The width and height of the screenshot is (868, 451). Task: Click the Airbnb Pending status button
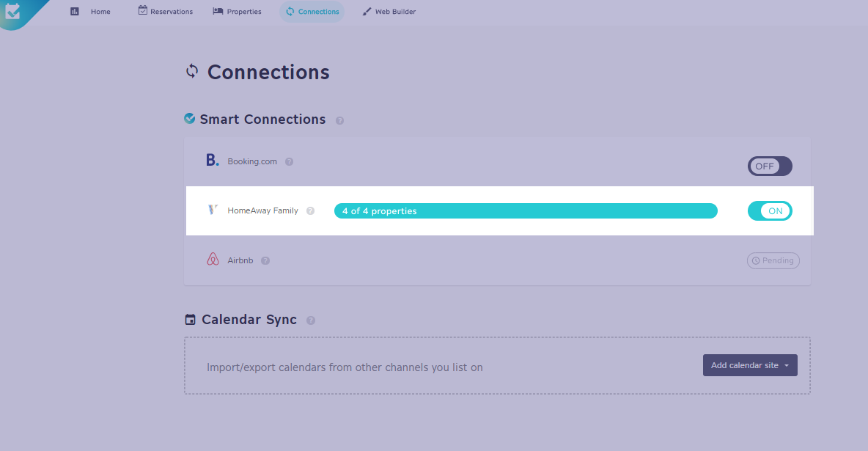[773, 260]
